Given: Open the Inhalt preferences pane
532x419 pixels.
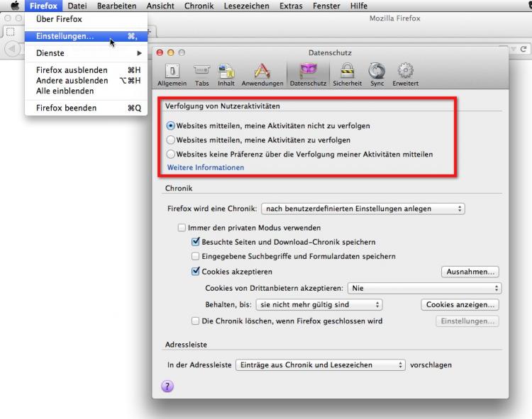Looking at the screenshot, I should (x=226, y=74).
